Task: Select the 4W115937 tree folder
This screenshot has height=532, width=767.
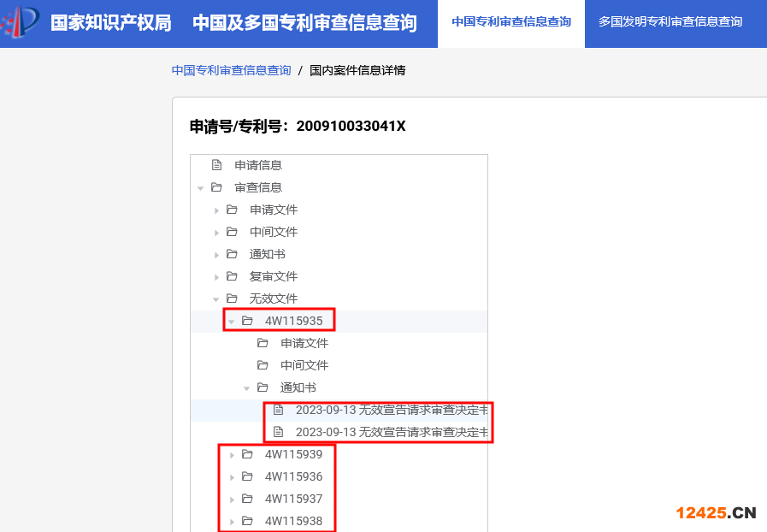Action: [x=293, y=499]
